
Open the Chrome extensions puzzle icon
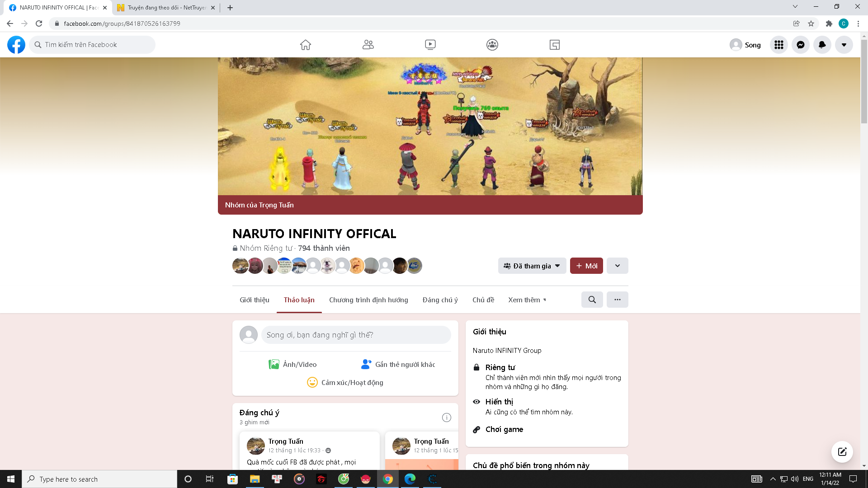click(x=829, y=23)
